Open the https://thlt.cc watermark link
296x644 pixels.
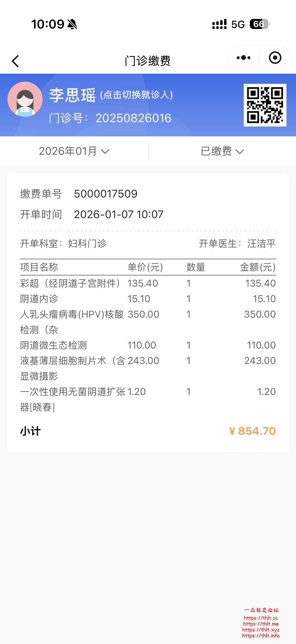pos(261,618)
